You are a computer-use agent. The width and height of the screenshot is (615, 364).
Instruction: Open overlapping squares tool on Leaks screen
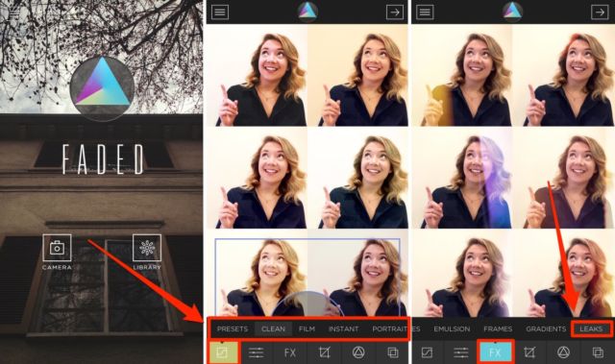[x=598, y=352]
